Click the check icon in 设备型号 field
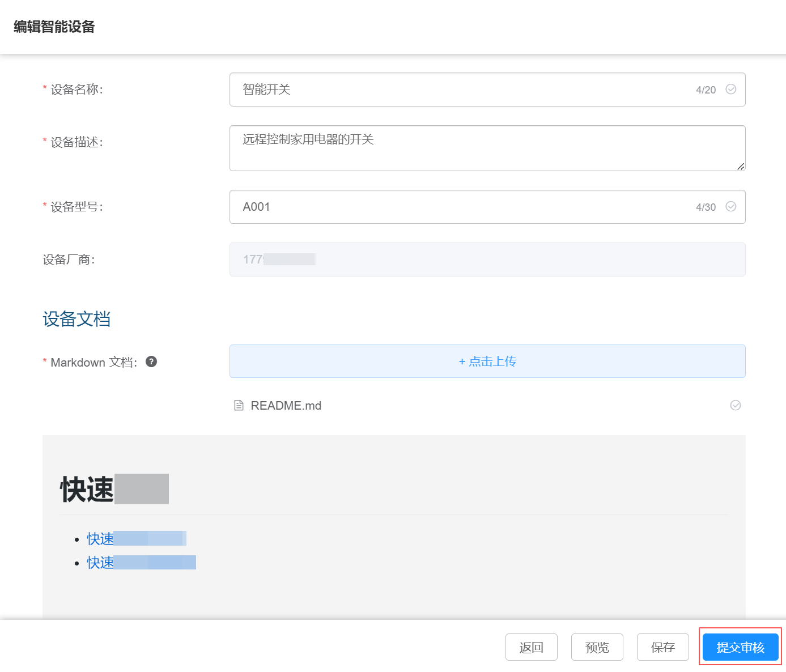This screenshot has width=786, height=672. [x=731, y=206]
